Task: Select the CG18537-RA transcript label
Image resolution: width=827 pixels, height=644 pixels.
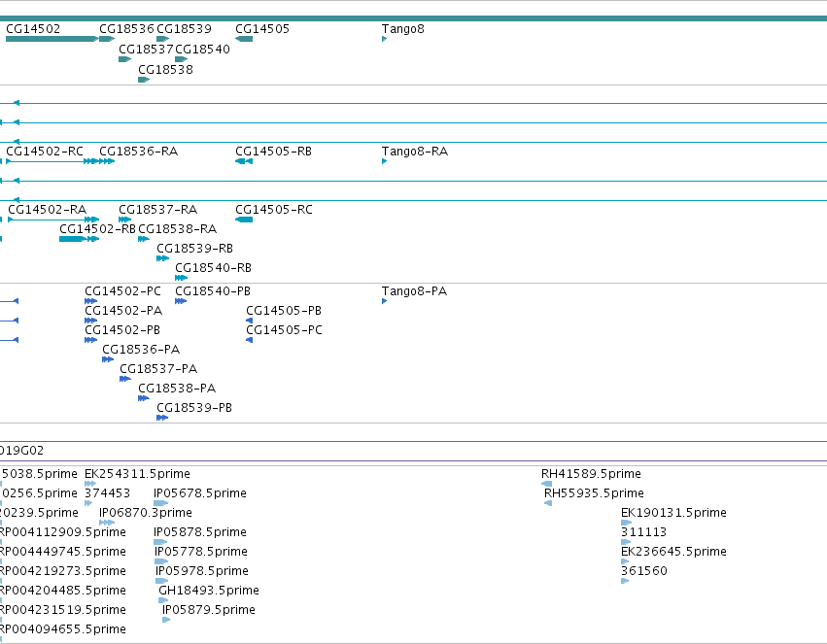Action: pyautogui.click(x=158, y=210)
